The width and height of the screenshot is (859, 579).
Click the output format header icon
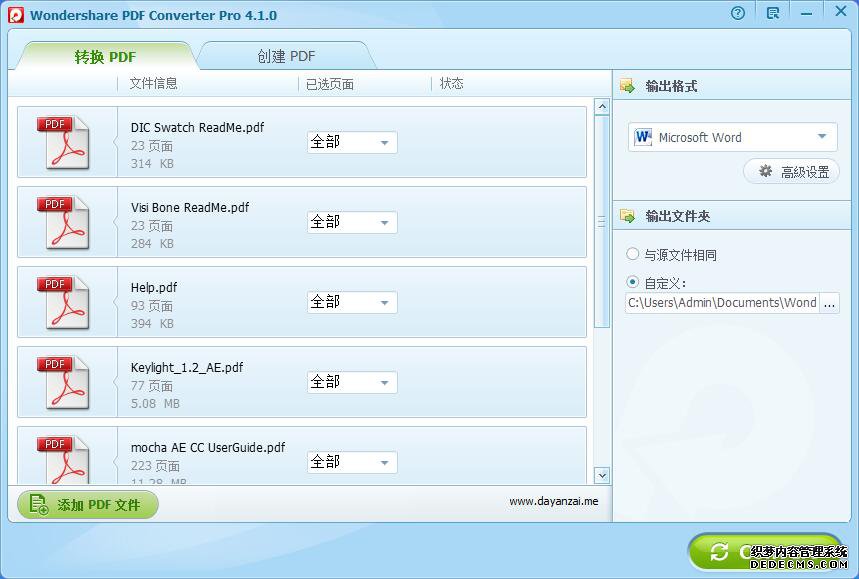click(x=627, y=86)
